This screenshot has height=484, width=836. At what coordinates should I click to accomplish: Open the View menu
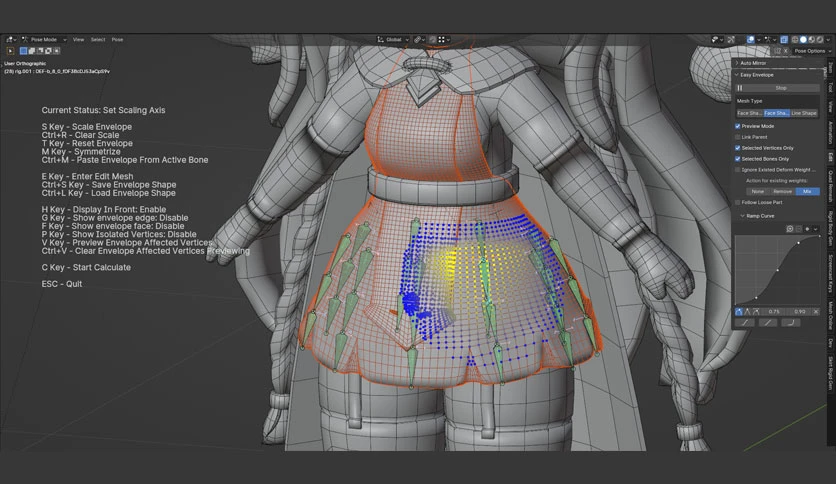coord(78,39)
